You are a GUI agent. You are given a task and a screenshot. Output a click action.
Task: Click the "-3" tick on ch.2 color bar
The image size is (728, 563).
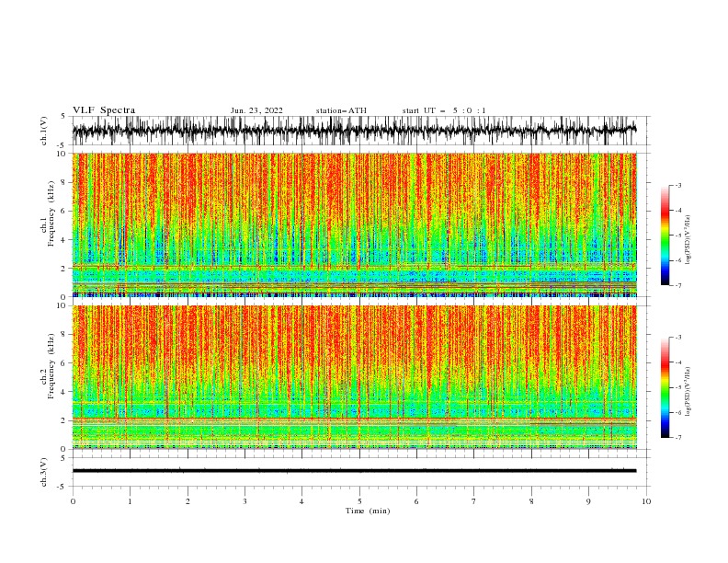[x=678, y=338]
